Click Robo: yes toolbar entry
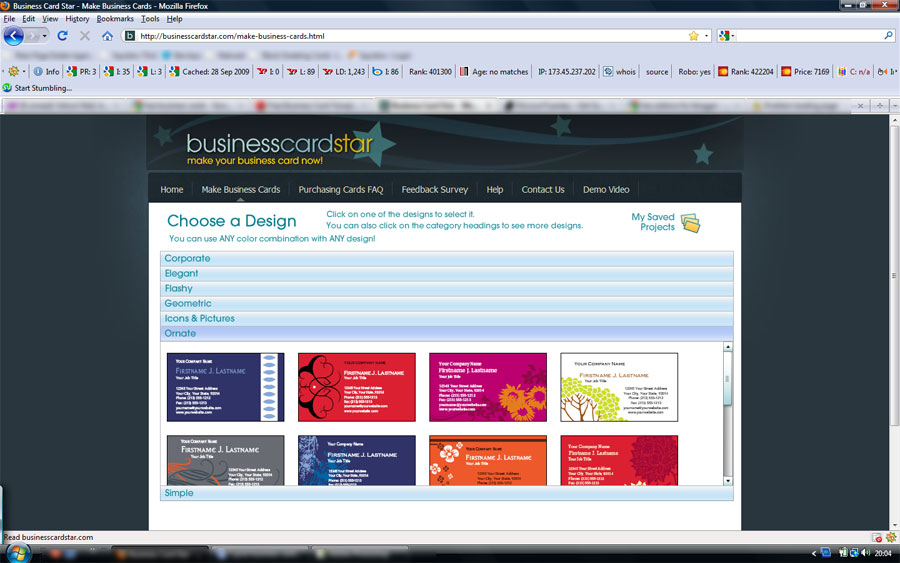 coord(695,72)
